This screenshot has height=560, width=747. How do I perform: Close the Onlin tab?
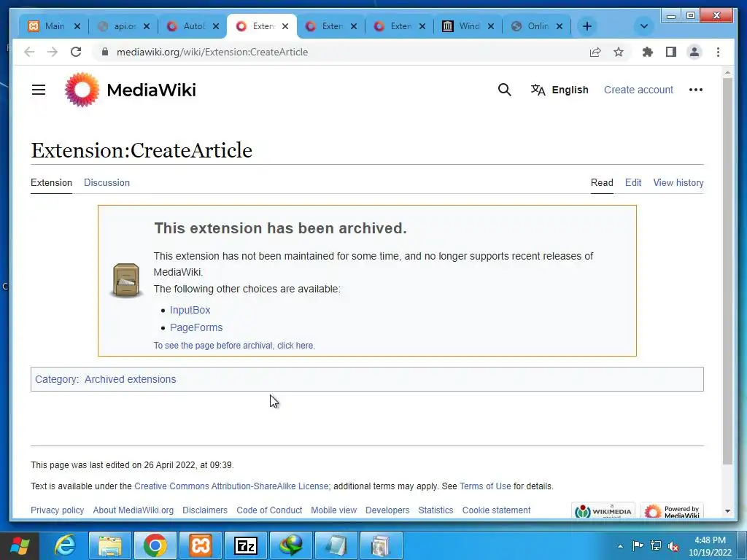pyautogui.click(x=560, y=26)
